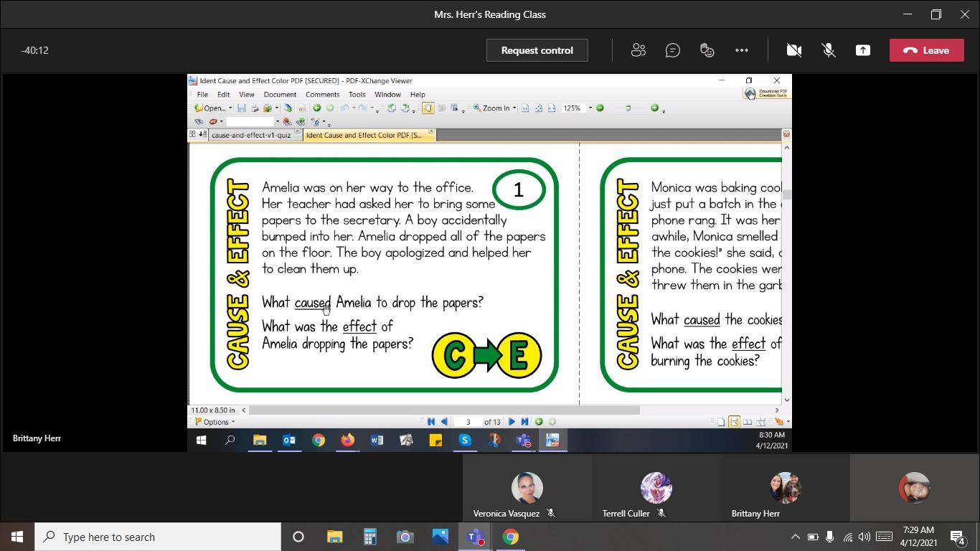Image resolution: width=980 pixels, height=551 pixels.
Task: Open the meeting chat conversation
Action: (672, 50)
